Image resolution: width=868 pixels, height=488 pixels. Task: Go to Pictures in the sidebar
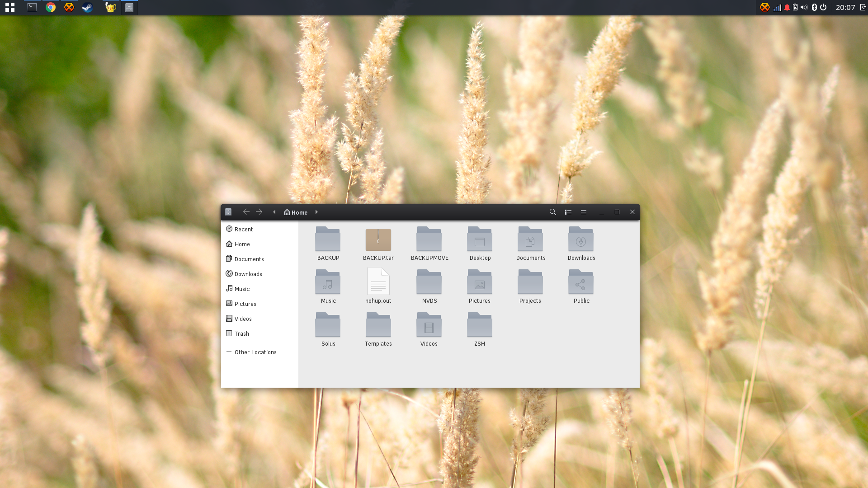point(259,304)
